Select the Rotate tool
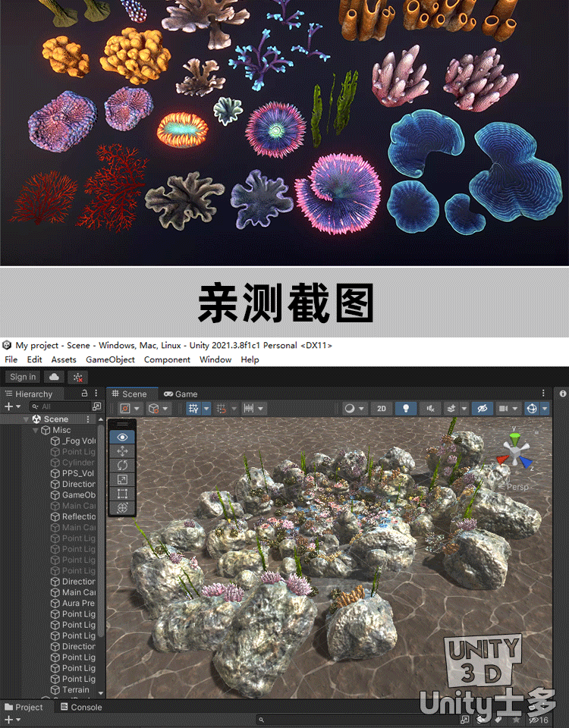This screenshot has width=569, height=728. 123,465
